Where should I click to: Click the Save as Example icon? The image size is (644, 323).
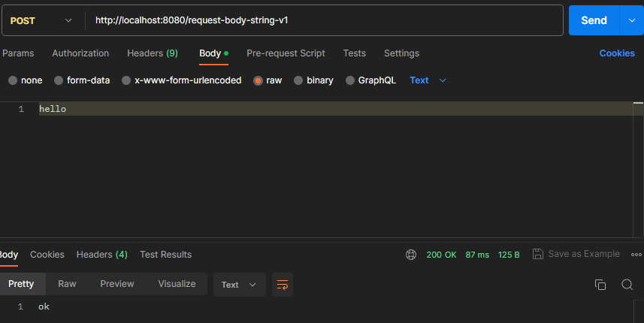click(537, 254)
